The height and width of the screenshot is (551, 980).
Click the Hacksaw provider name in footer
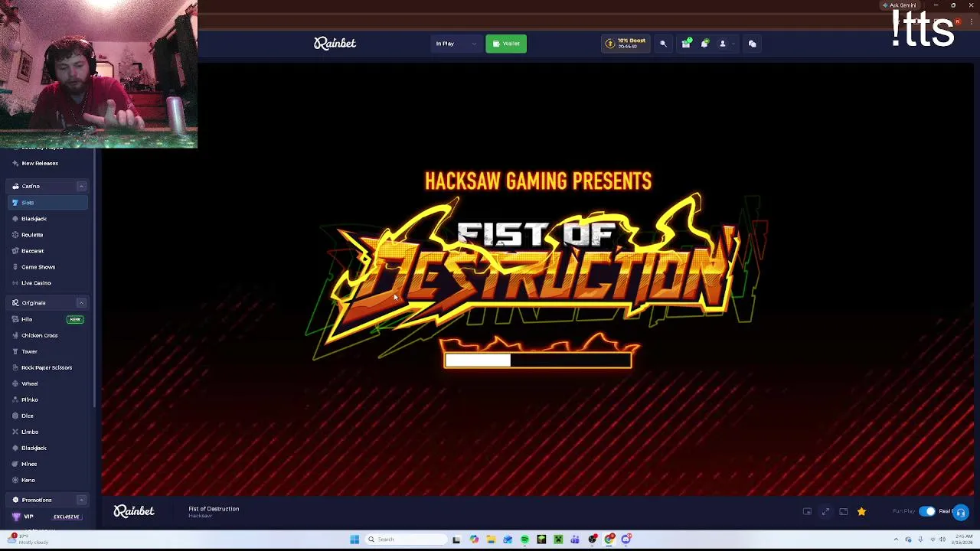click(200, 516)
